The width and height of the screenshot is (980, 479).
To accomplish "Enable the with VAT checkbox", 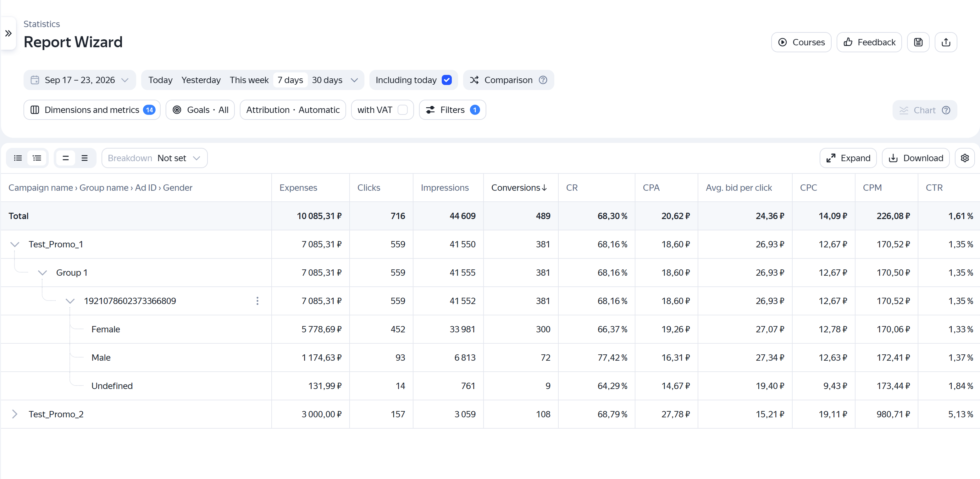I will pos(402,110).
